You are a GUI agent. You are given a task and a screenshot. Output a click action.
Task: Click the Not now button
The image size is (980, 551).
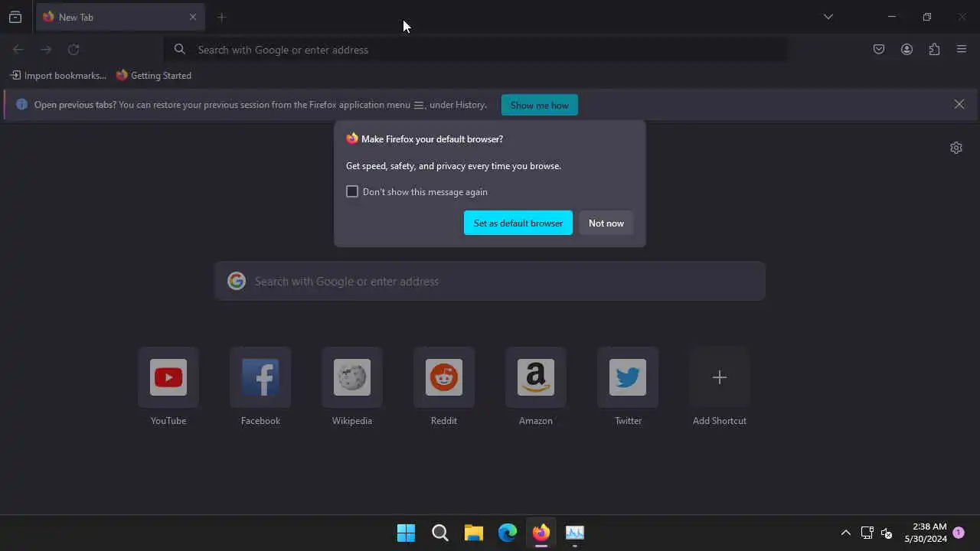coord(606,223)
